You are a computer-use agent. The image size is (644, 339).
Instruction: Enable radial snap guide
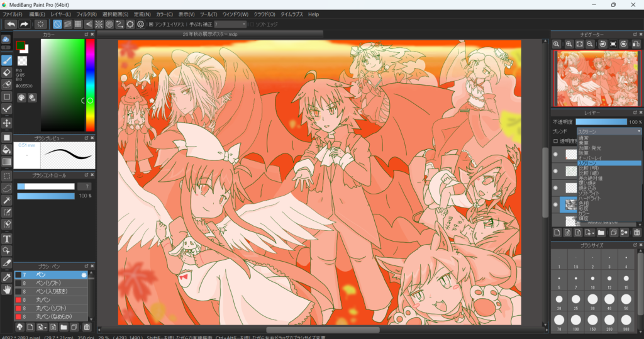99,25
